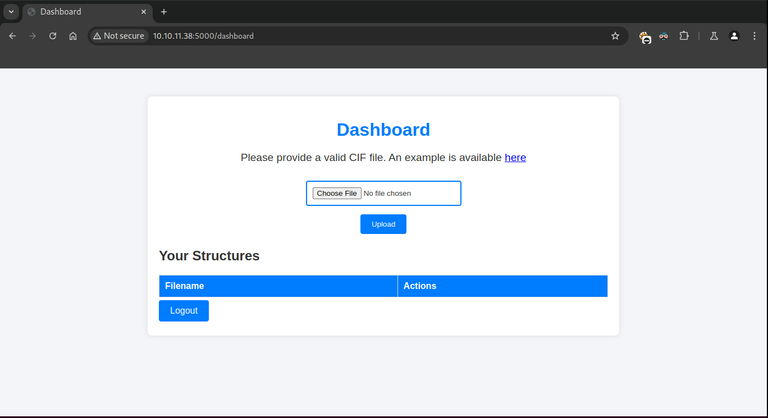Open the browser profile icon
This screenshot has width=768, height=418.
[734, 36]
